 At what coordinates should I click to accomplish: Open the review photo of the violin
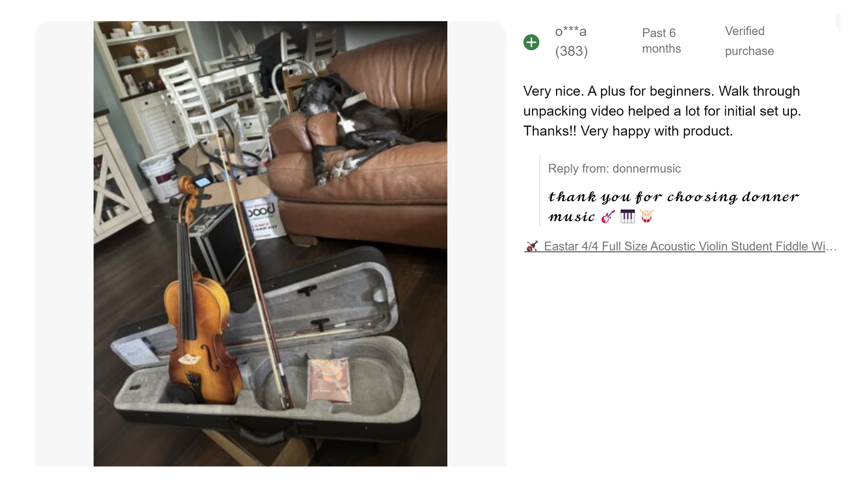pyautogui.click(x=270, y=243)
